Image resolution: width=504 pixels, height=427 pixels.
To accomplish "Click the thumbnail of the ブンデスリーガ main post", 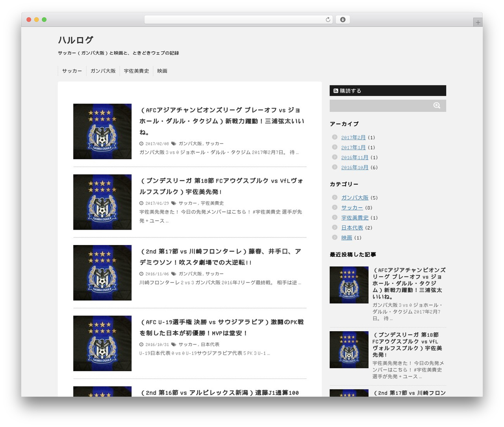I will click(x=102, y=202).
